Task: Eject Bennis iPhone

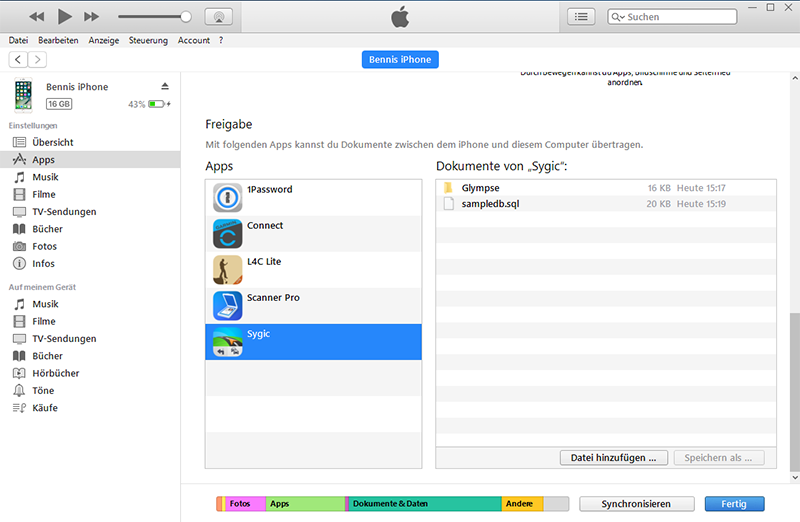Action: click(165, 87)
